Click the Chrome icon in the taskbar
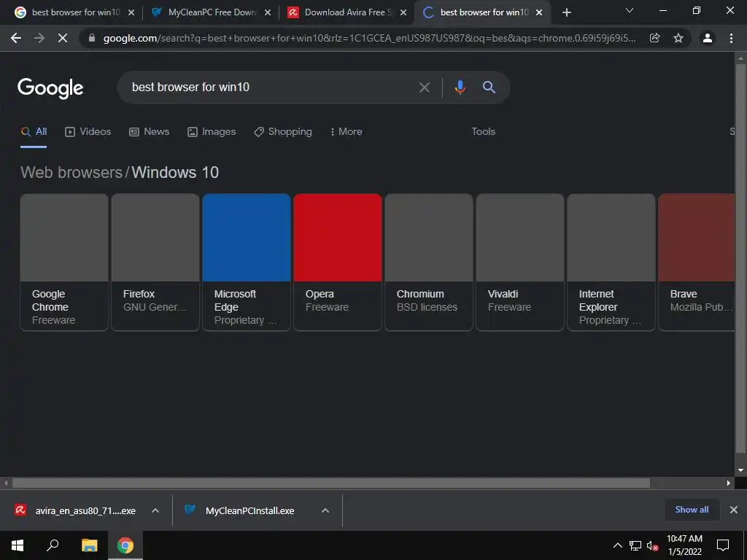 [x=125, y=545]
